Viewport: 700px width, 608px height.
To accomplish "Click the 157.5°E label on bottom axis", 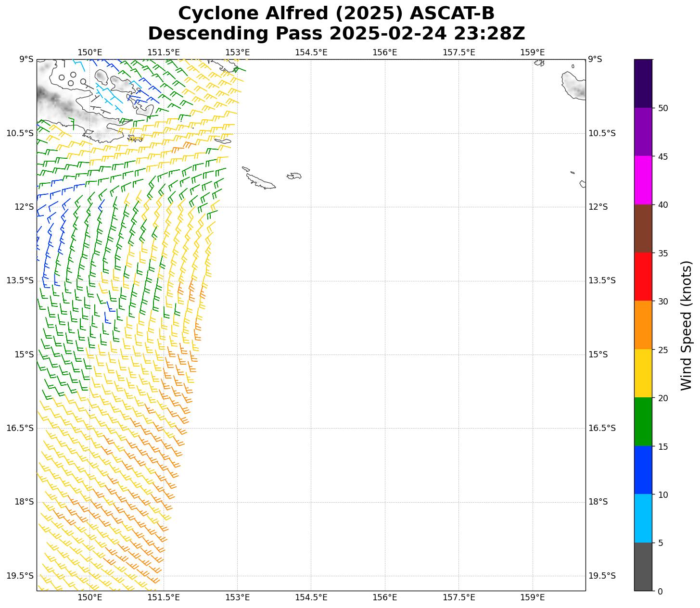I will (x=458, y=597).
